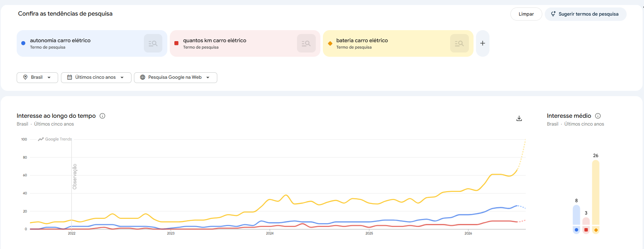Click the 2022 label on the chart axis
This screenshot has height=249, width=644.
(x=72, y=233)
